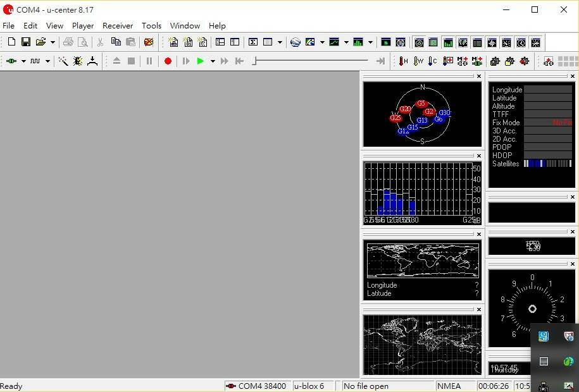Close the signal level histogram panel
This screenshot has width=579, height=392.
(x=479, y=156)
